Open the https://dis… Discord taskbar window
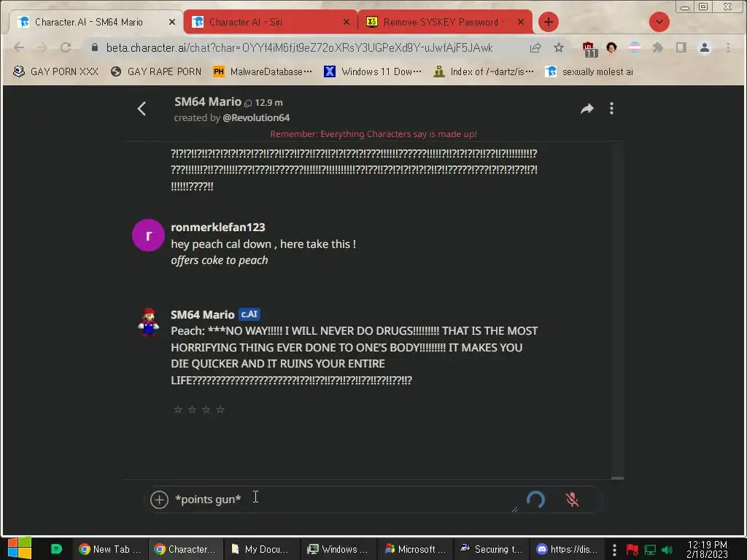The height and width of the screenshot is (560, 747). tap(568, 549)
